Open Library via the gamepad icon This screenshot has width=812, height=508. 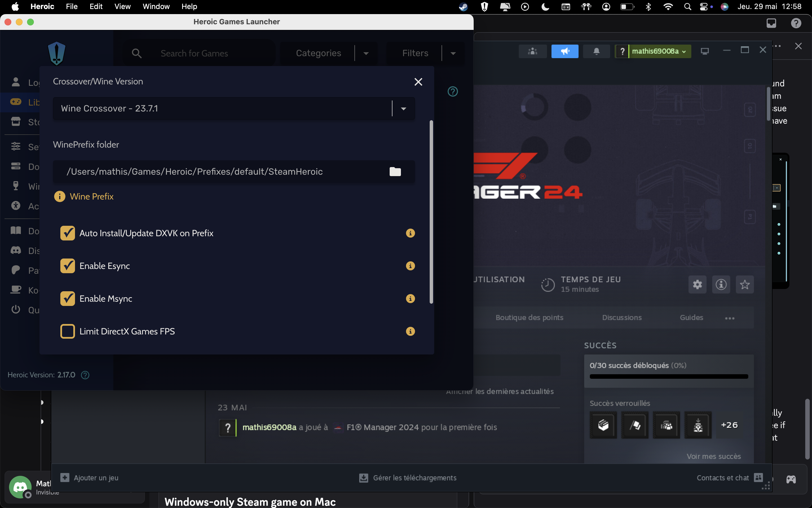coord(16,102)
